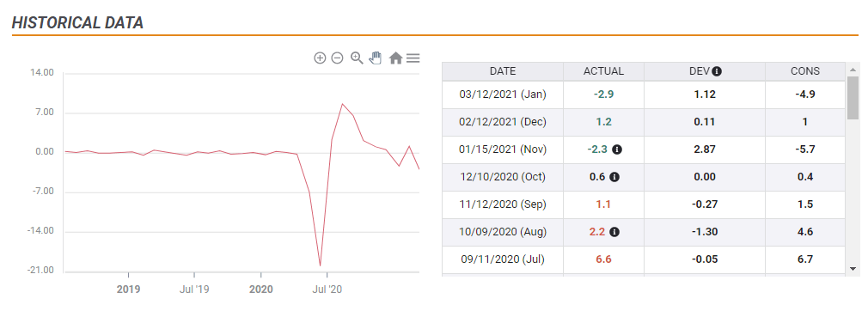Screen dimensions: 868x317
Task: Click the chart zoom in plus icon
Action: (320, 58)
